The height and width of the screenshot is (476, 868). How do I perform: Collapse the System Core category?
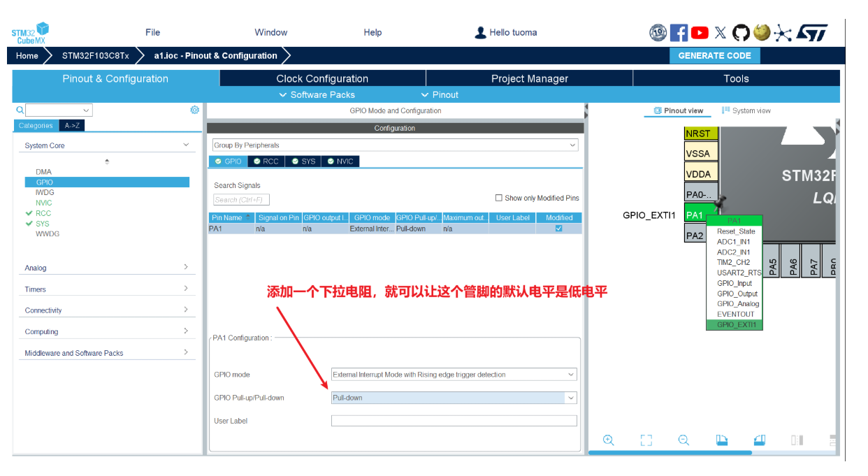click(186, 145)
